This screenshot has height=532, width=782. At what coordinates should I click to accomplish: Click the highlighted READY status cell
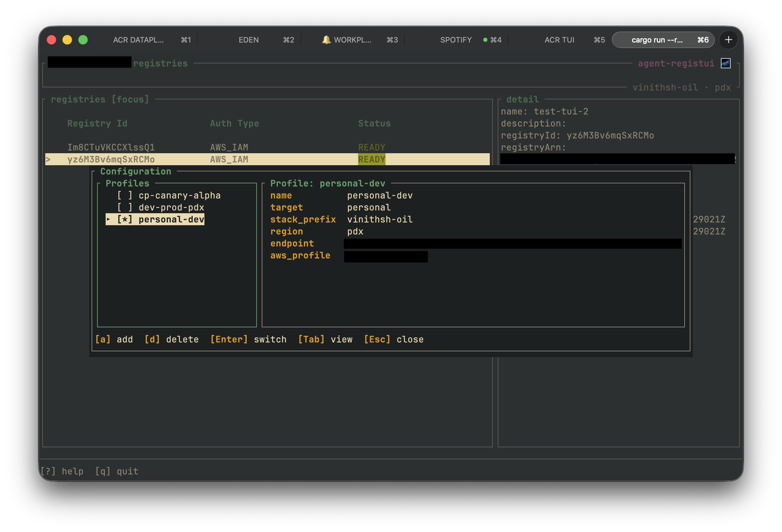tap(372, 159)
